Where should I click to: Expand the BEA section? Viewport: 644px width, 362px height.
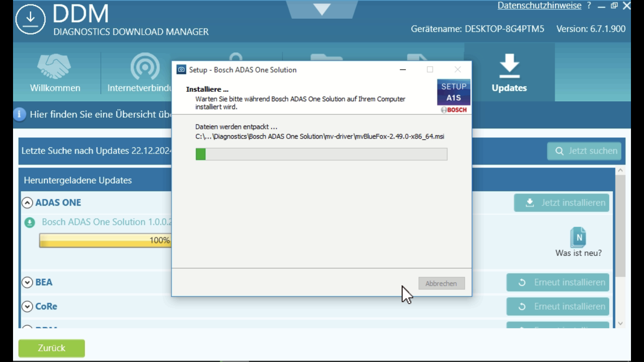[27, 282]
